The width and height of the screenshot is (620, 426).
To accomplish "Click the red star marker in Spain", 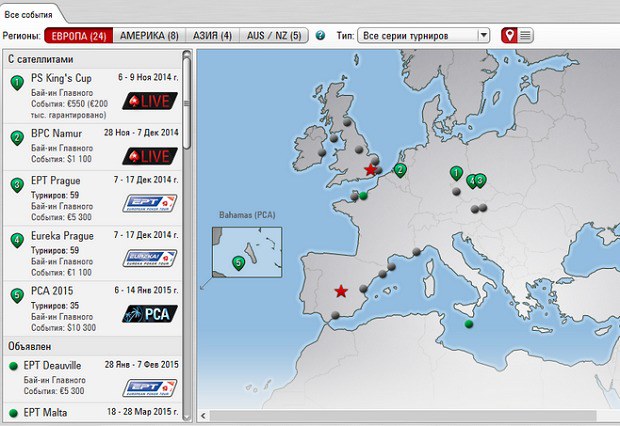I will point(341,292).
